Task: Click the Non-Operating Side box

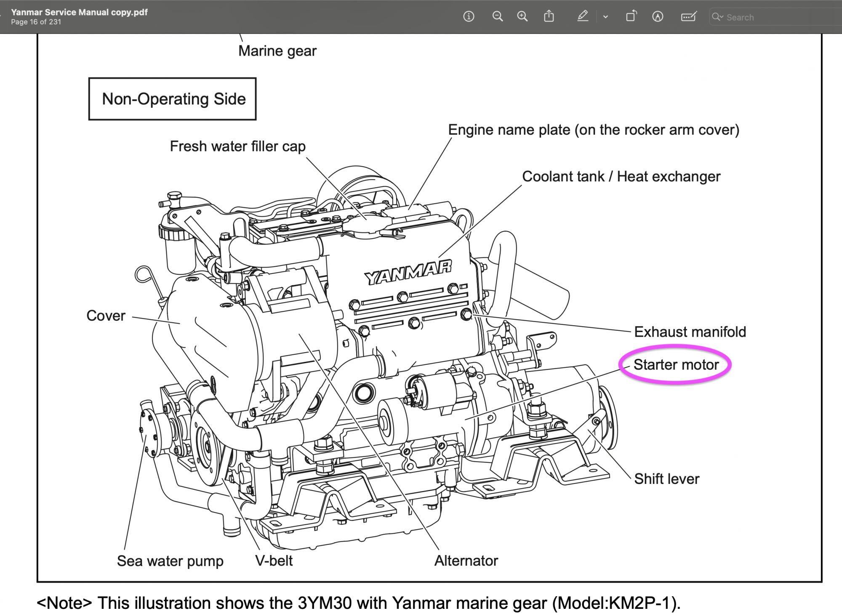Action: [x=173, y=99]
